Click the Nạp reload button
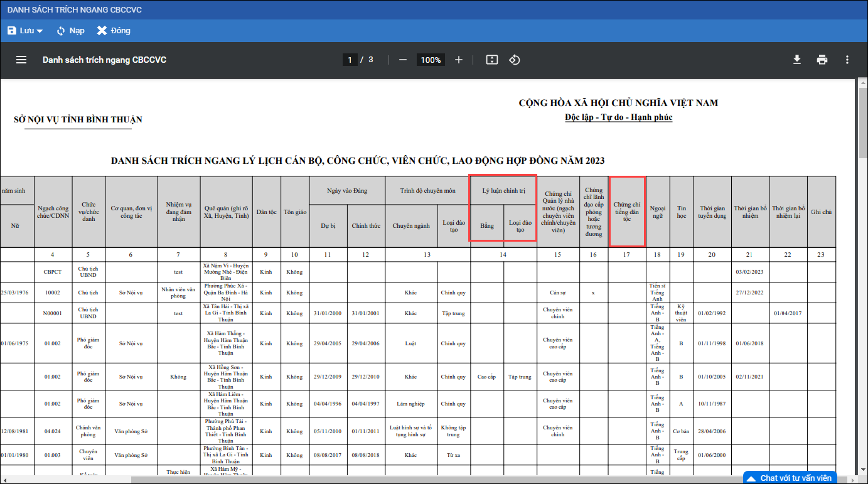 click(x=70, y=31)
